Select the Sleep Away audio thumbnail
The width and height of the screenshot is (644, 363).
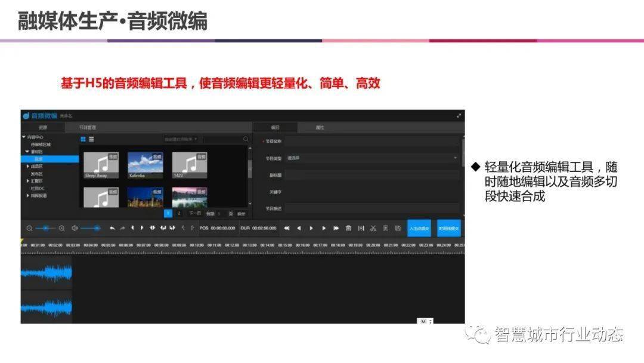tap(101, 165)
